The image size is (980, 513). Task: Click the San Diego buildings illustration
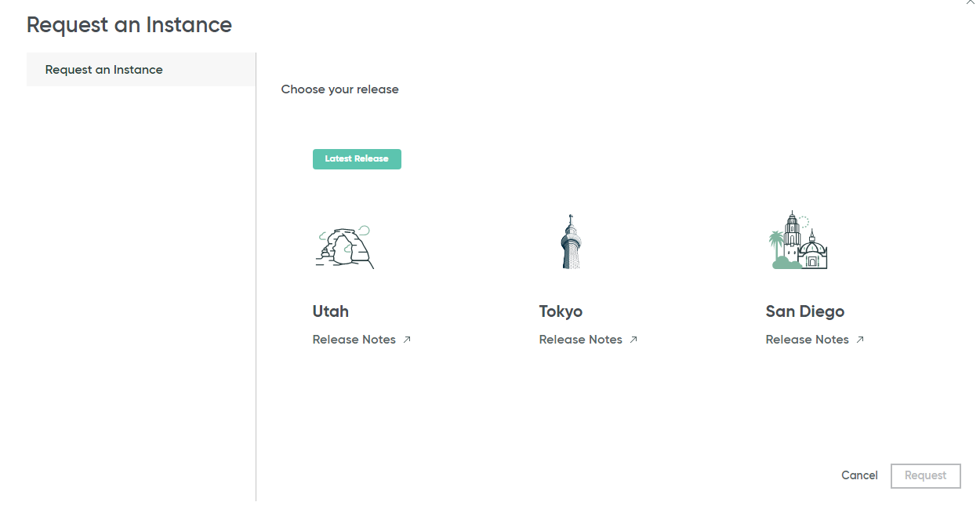(798, 241)
